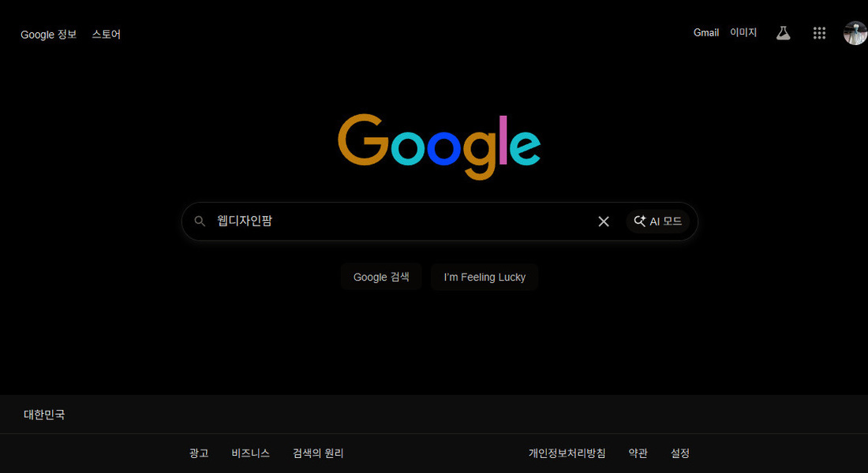Open 검색의 원리 footer link

click(x=318, y=453)
